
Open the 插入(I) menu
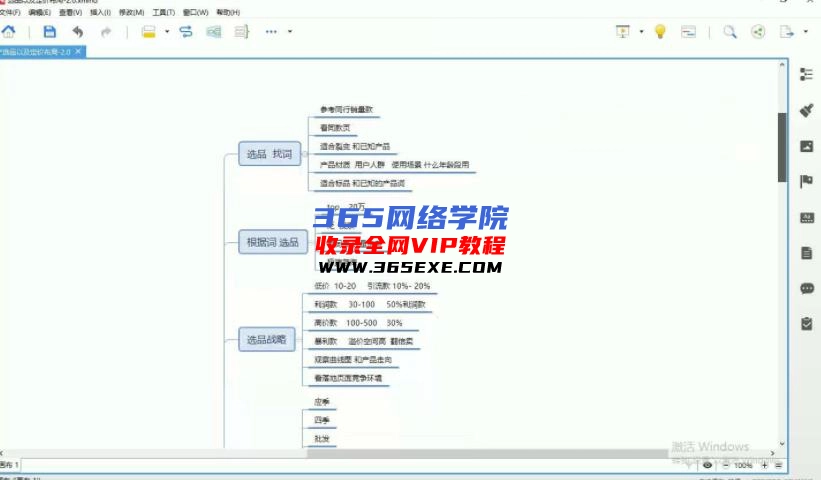pos(100,13)
